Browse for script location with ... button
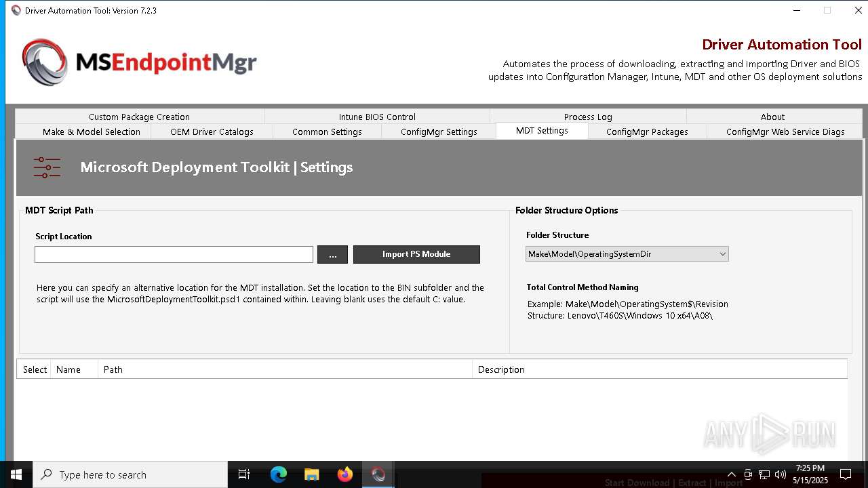 (x=332, y=254)
